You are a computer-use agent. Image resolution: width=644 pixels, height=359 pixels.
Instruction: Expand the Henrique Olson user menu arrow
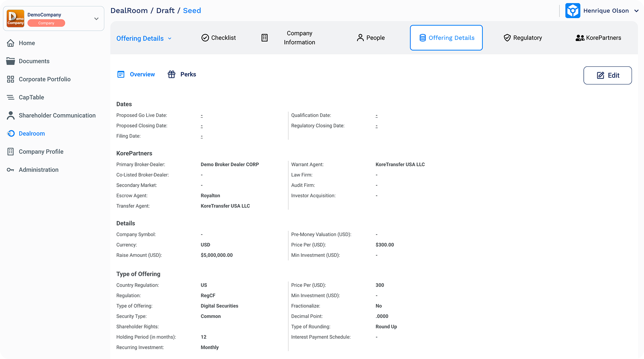636,11
